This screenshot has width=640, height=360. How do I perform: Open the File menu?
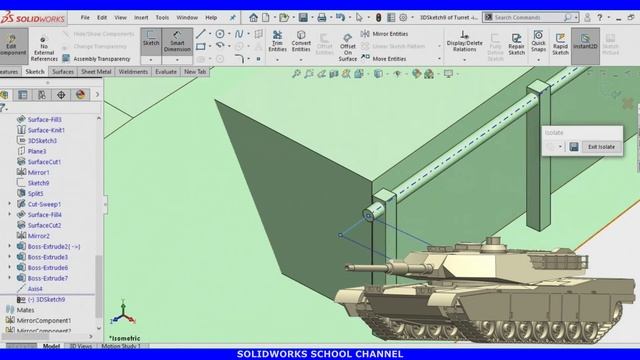click(x=85, y=18)
